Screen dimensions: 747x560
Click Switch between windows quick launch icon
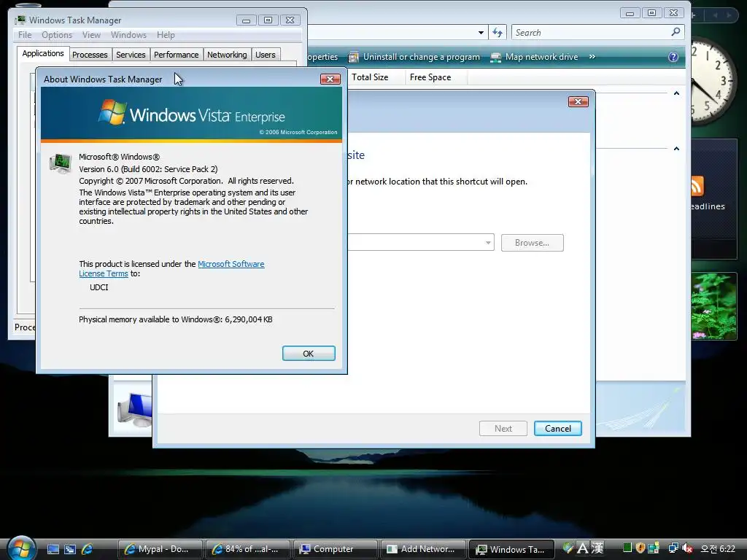tap(70, 549)
